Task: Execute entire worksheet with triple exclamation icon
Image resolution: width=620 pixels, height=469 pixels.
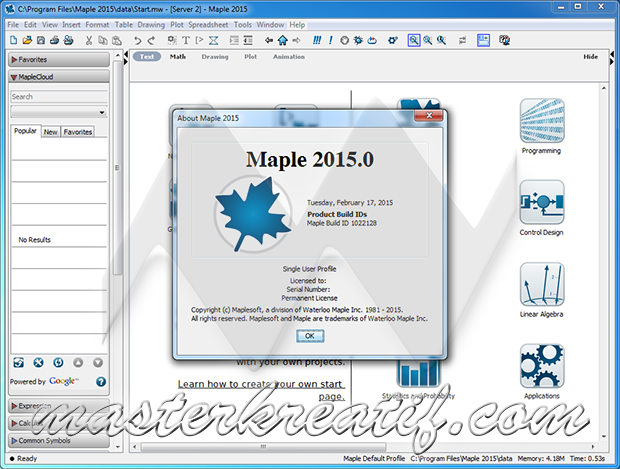Action: [x=317, y=40]
